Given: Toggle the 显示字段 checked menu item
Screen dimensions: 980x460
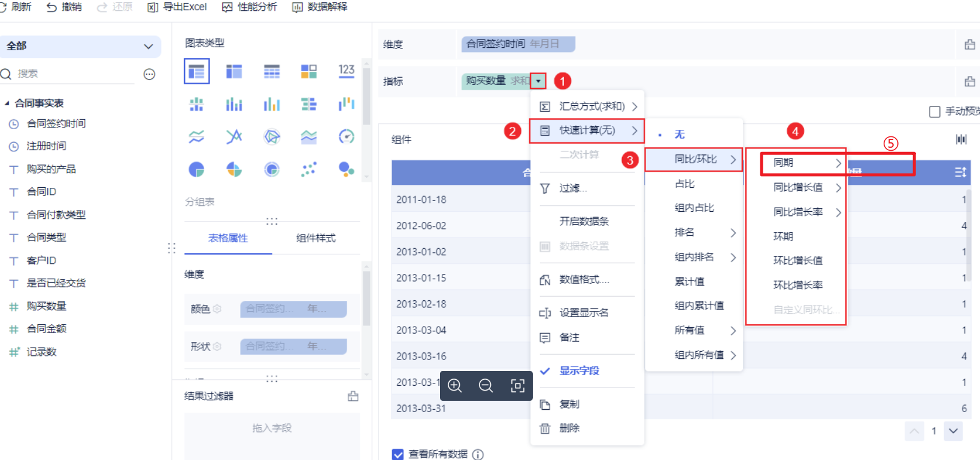Looking at the screenshot, I should click(x=587, y=371).
